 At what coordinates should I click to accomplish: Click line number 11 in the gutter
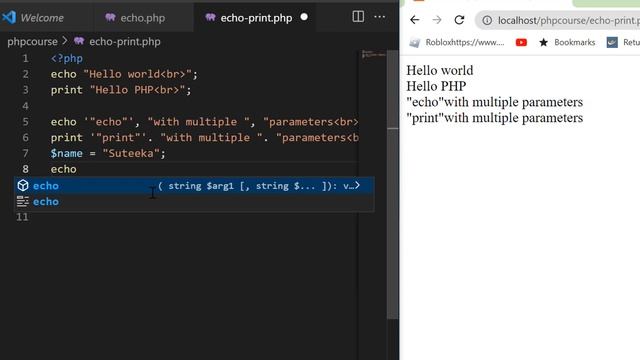point(22,217)
